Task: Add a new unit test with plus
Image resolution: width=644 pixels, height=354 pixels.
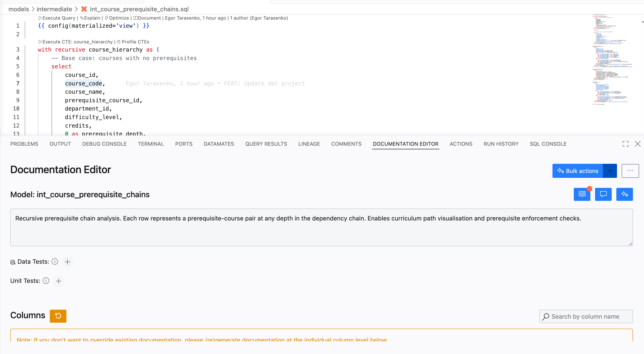Action: pos(59,281)
